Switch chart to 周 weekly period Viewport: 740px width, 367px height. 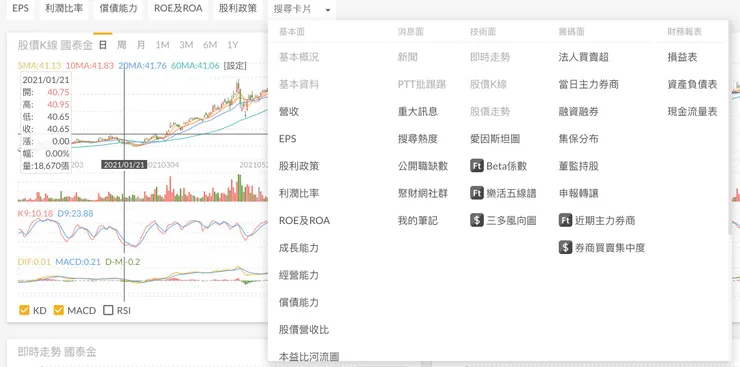pos(122,45)
